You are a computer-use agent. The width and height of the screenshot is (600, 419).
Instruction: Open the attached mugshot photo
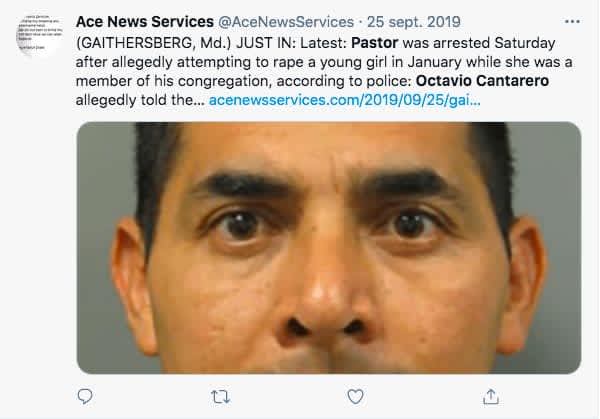(329, 248)
